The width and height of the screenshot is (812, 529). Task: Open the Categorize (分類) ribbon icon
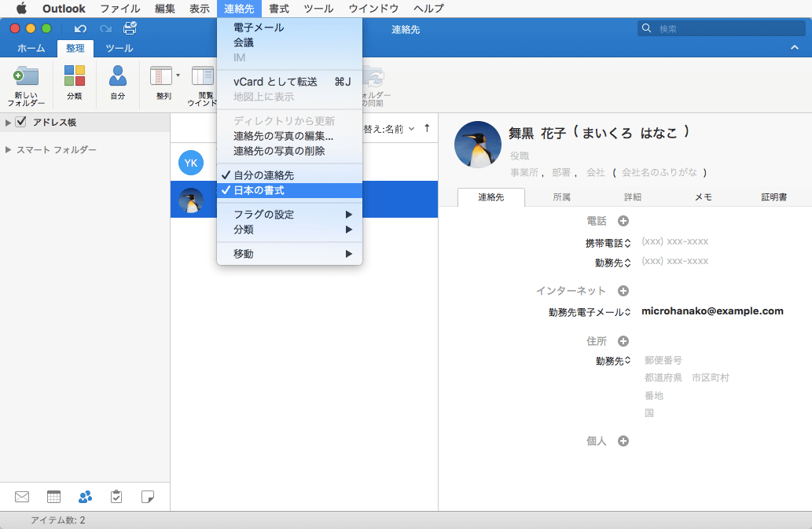point(75,75)
